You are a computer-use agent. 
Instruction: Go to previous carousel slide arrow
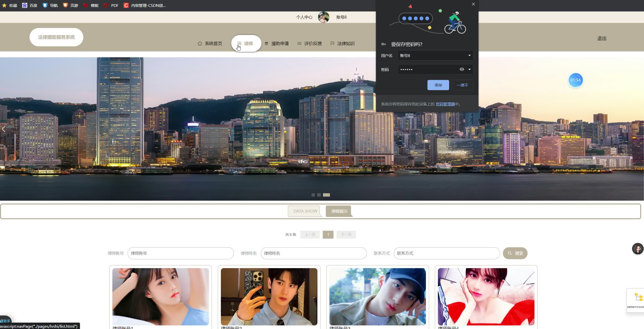[x=4, y=129]
